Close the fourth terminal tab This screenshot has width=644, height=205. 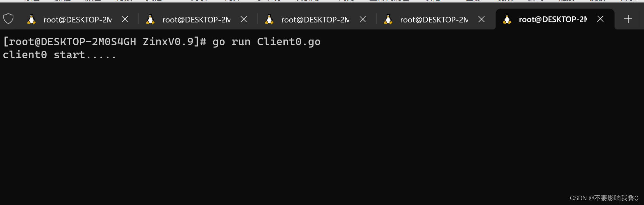(481, 19)
